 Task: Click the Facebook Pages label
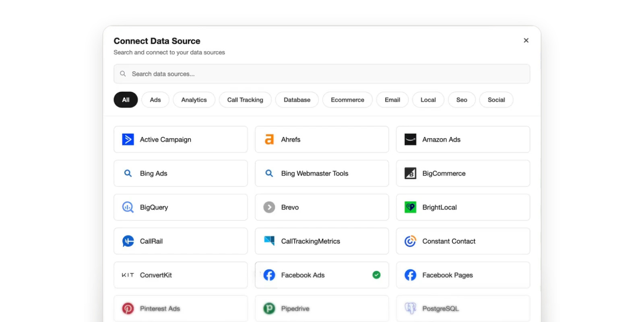point(448,275)
